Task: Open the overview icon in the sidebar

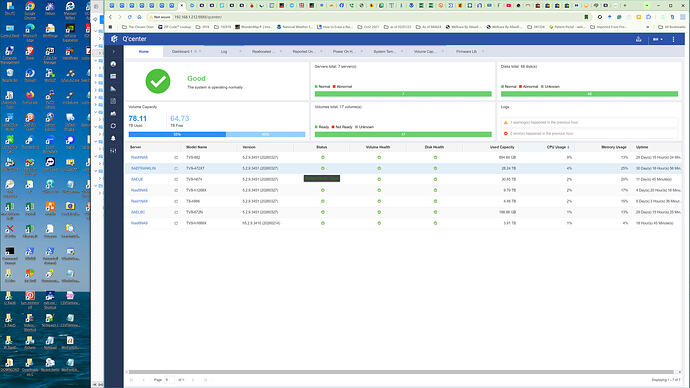Action: pyautogui.click(x=114, y=64)
